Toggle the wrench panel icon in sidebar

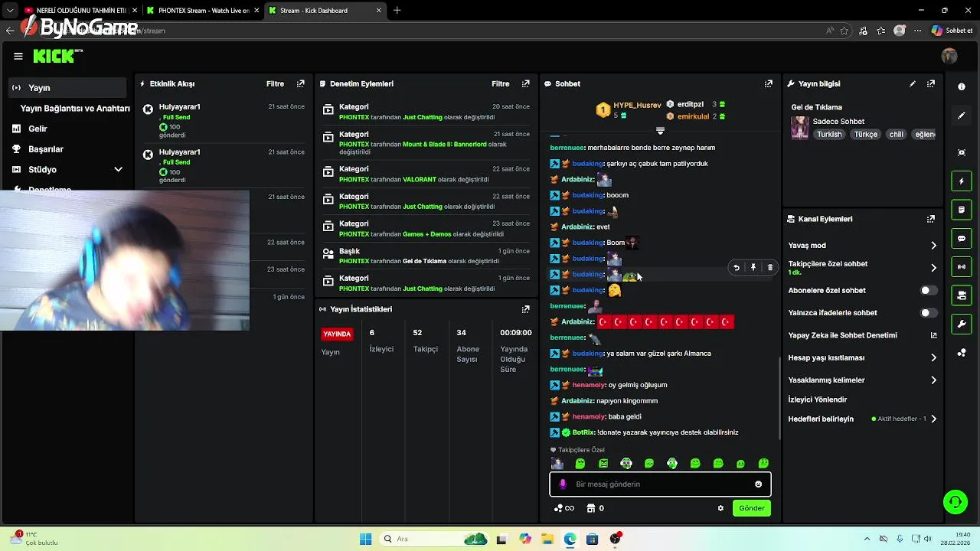tap(962, 324)
